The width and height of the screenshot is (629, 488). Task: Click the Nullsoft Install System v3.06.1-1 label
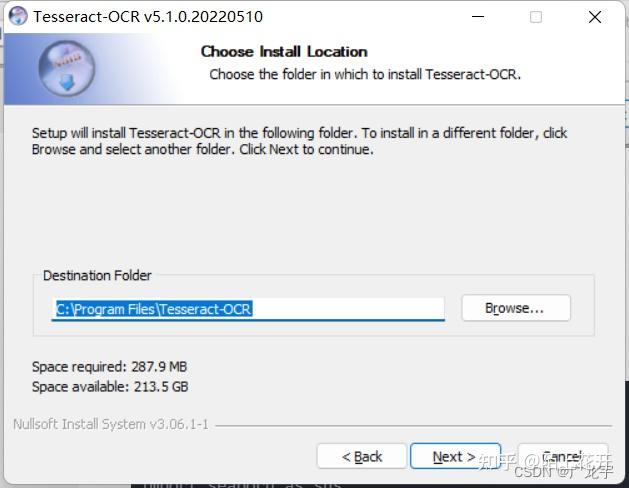(x=111, y=424)
